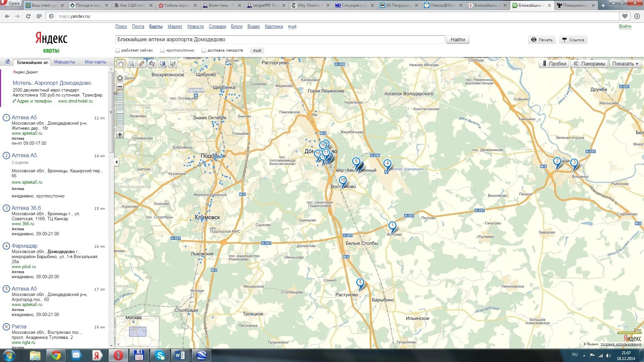Select the route building tool on map
This screenshot has width=644, height=362.
[x=152, y=64]
